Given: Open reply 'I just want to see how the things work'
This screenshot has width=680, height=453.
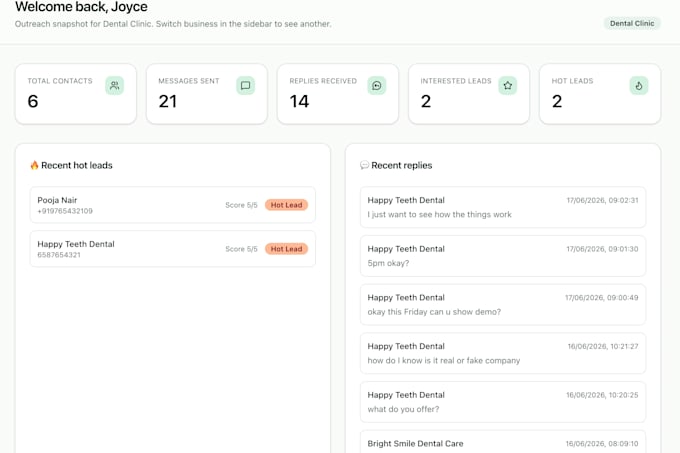Looking at the screenshot, I should click(x=503, y=207).
